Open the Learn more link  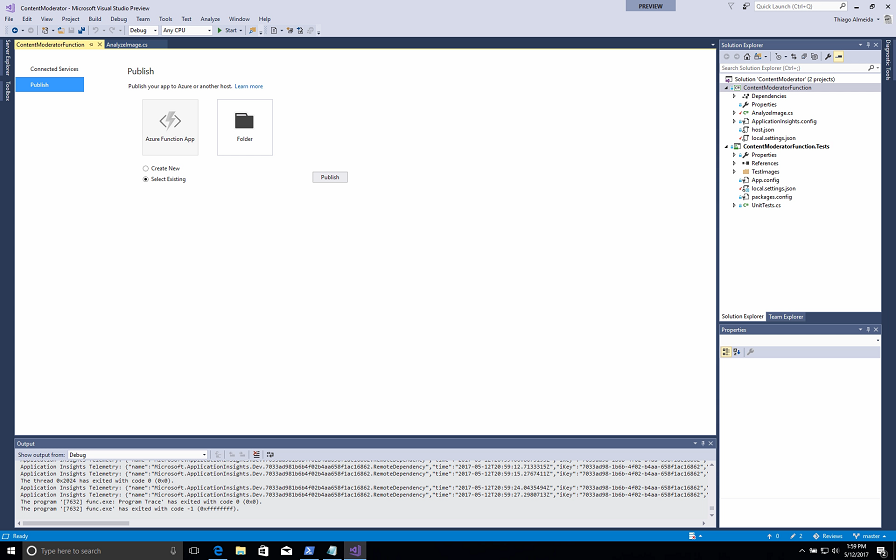pyautogui.click(x=249, y=86)
